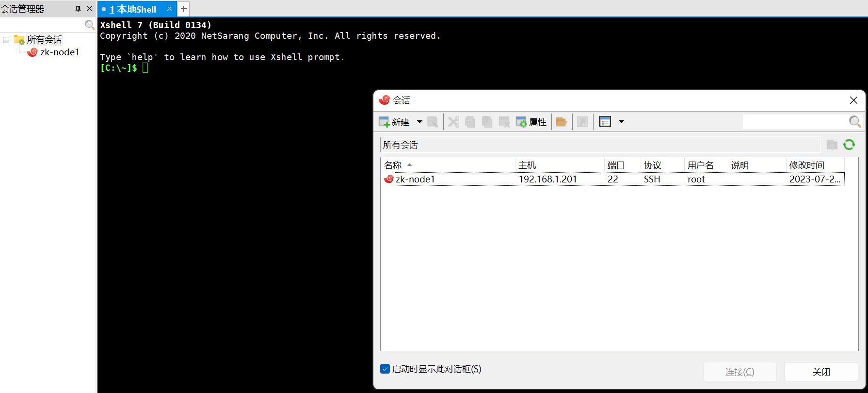Toggle the 启动时显示此对话框 checkbox
This screenshot has height=393, width=868.
pos(385,369)
